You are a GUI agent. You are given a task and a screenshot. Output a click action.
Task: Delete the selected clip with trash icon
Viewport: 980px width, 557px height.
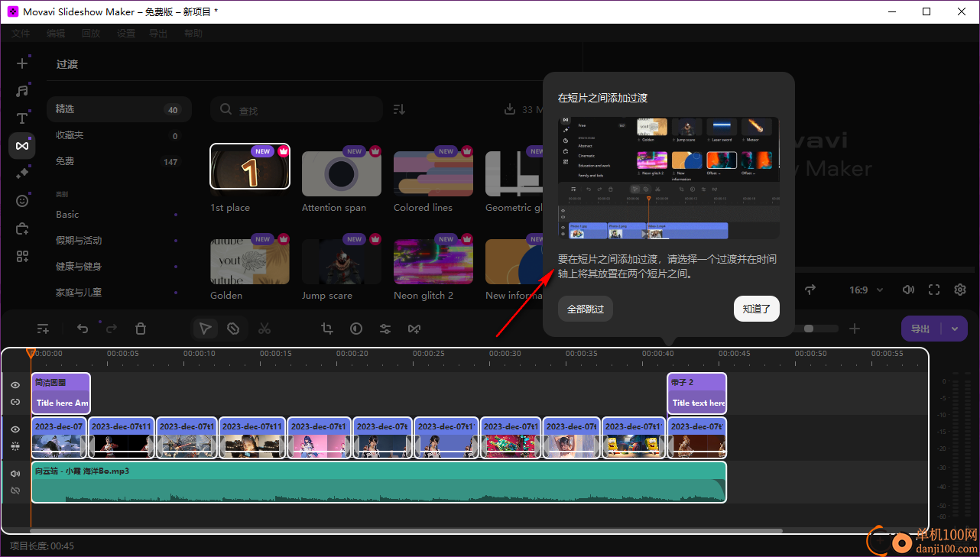pyautogui.click(x=141, y=329)
